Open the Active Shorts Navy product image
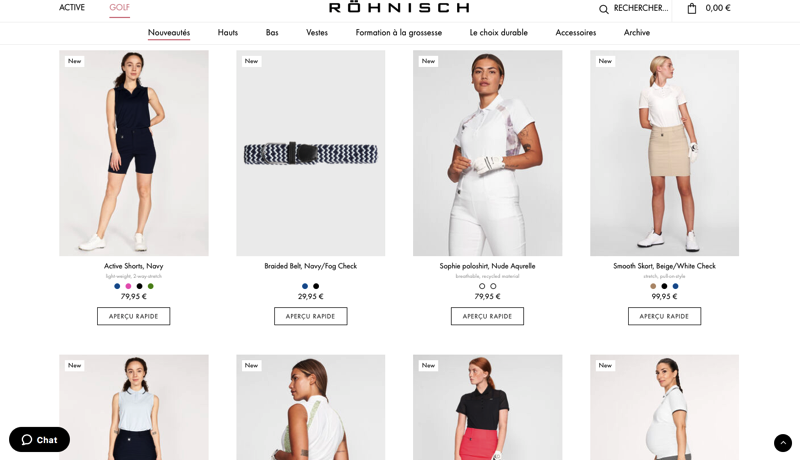The image size is (800, 460). (x=134, y=153)
